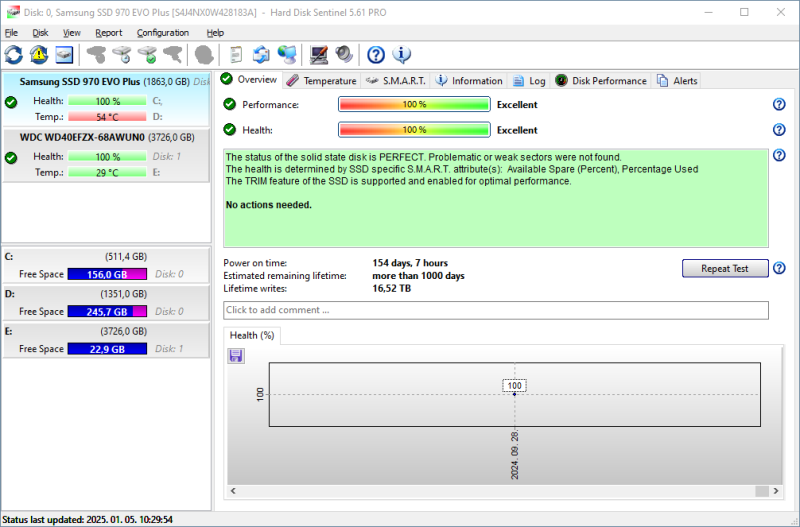Click the green check beside Performance label
Viewport: 800px width, 527px height.
(230, 104)
